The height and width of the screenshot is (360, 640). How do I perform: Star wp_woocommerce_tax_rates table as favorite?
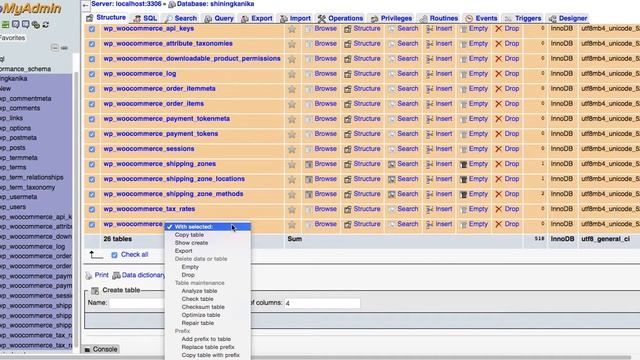click(x=292, y=210)
